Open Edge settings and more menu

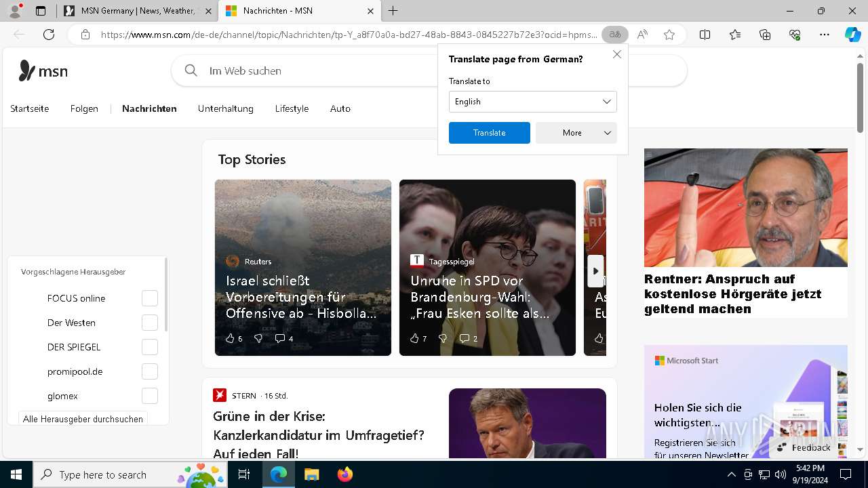click(825, 35)
